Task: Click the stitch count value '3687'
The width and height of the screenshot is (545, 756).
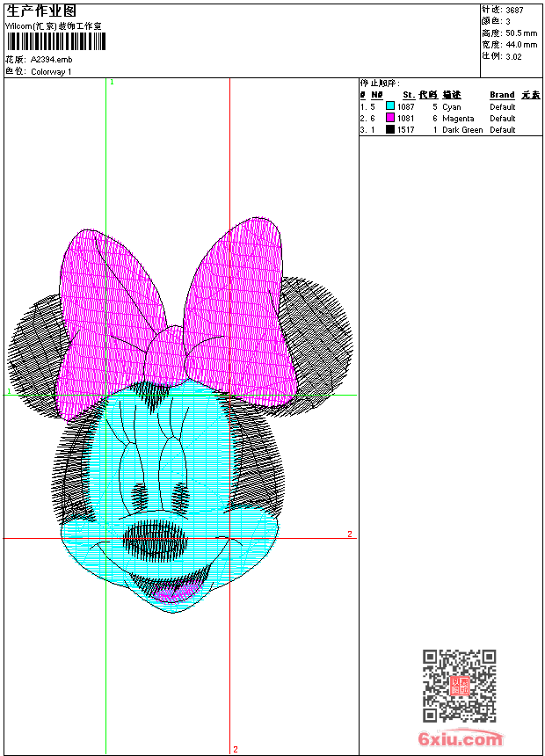Action: [514, 10]
